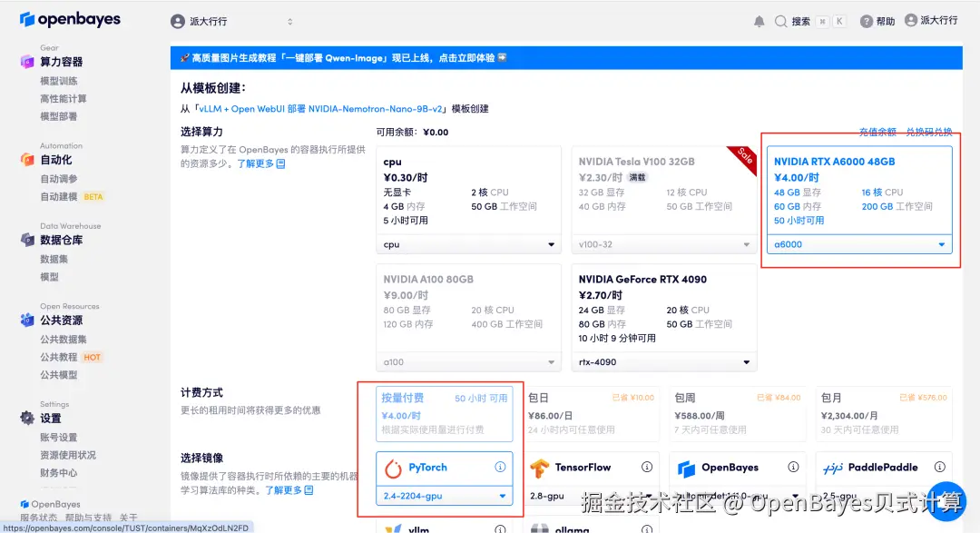Choose 包月 billing option
This screenshot has height=533, width=980.
[884, 413]
